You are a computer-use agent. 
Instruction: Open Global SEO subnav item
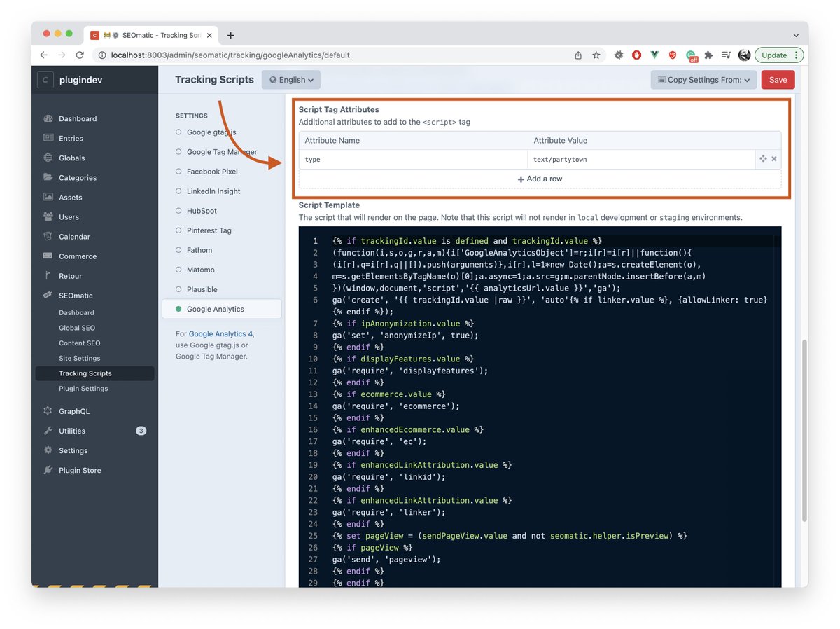(x=77, y=328)
